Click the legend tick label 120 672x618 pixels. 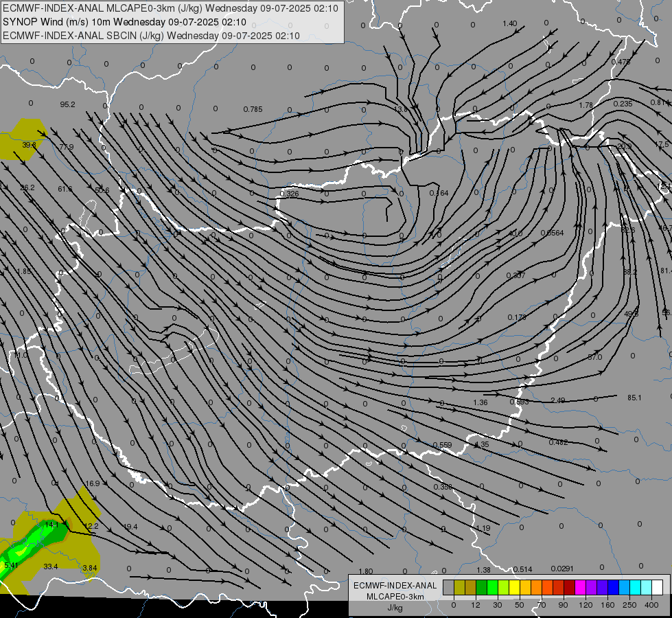coord(586,605)
